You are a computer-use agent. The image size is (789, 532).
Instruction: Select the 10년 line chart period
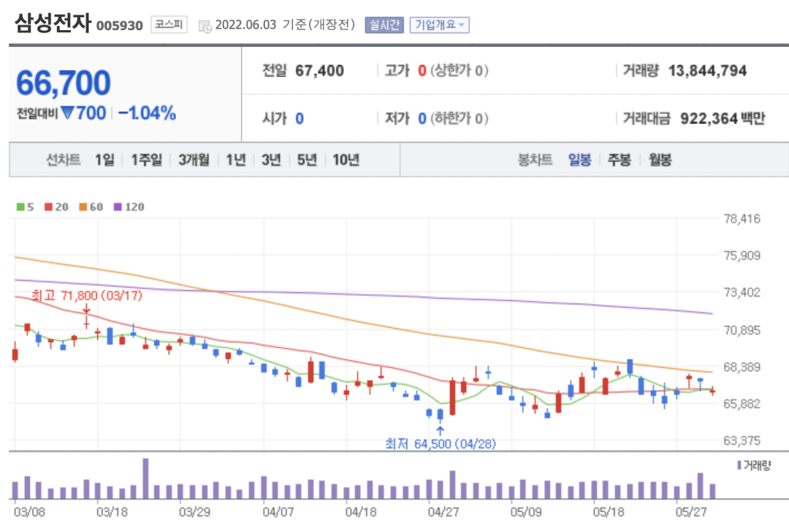tap(346, 160)
